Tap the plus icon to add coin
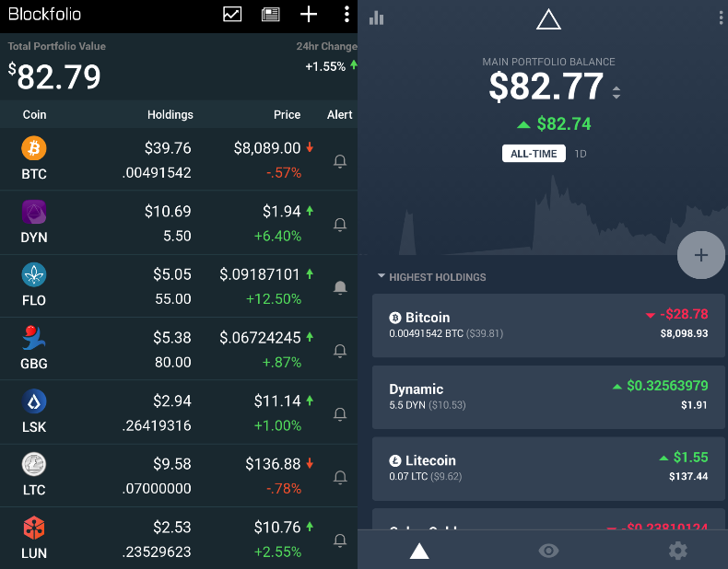This screenshot has width=728, height=569. tap(309, 14)
